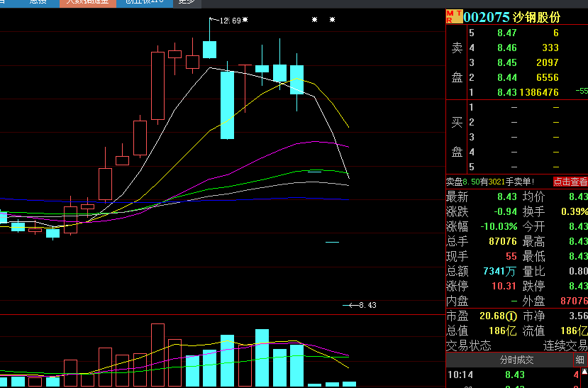
Task: Select the 分时成交 panel header
Action: coord(516,360)
